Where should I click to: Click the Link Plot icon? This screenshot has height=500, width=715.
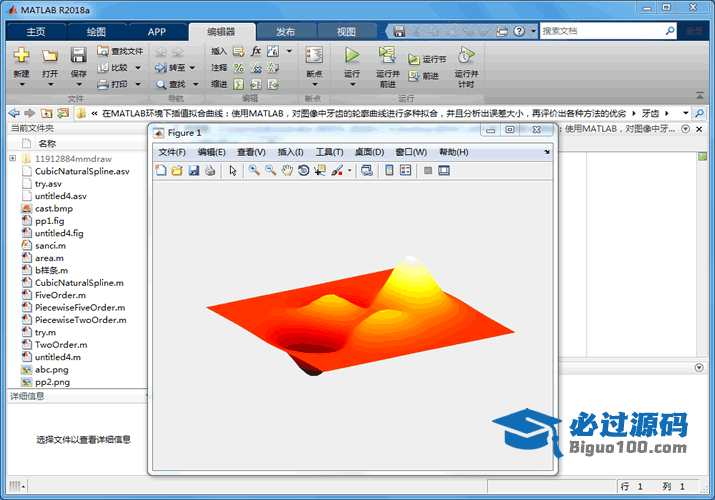click(367, 170)
